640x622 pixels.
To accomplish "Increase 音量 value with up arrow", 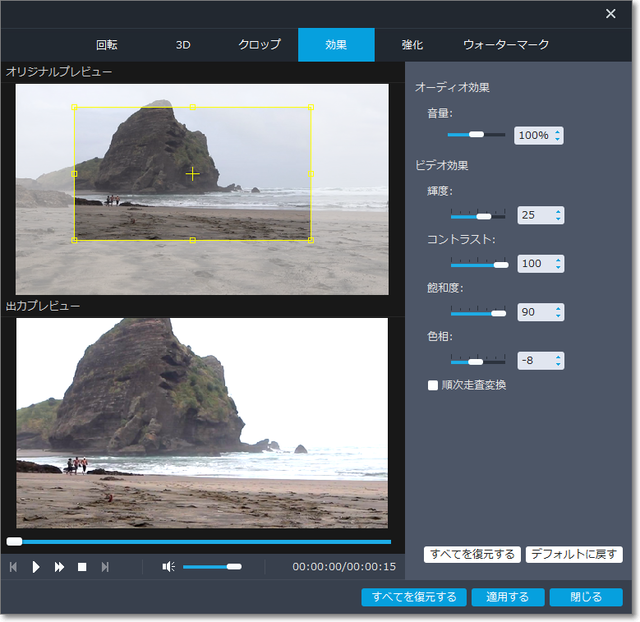I will point(557,131).
